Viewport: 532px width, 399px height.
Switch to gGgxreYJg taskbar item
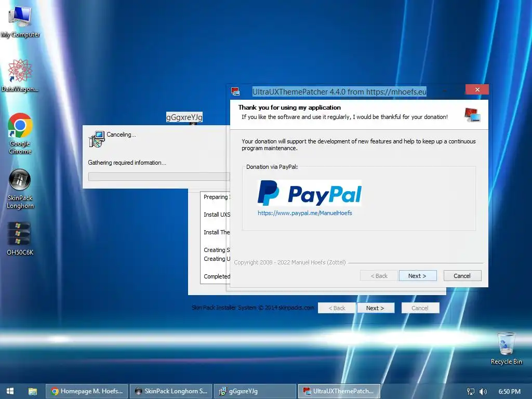click(x=255, y=391)
